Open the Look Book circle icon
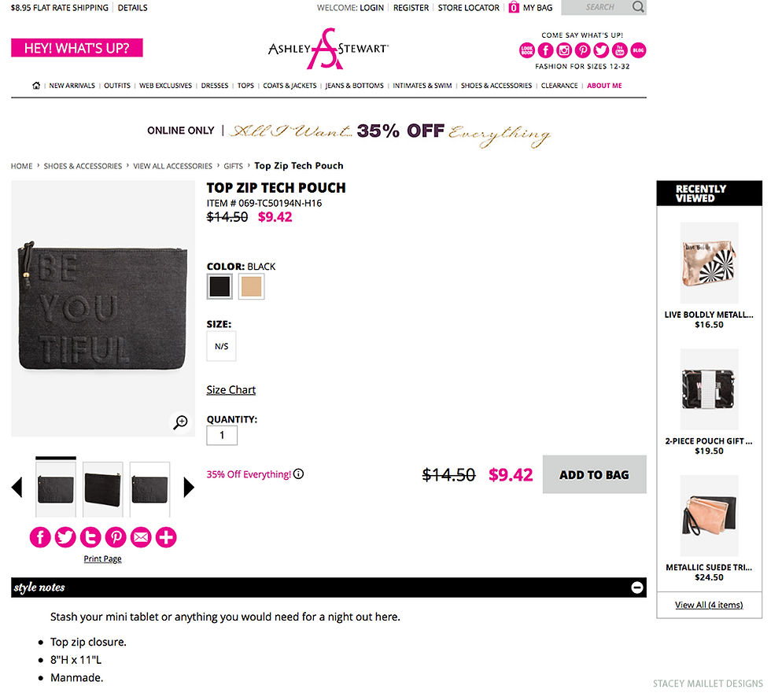771x700 pixels. tap(527, 50)
